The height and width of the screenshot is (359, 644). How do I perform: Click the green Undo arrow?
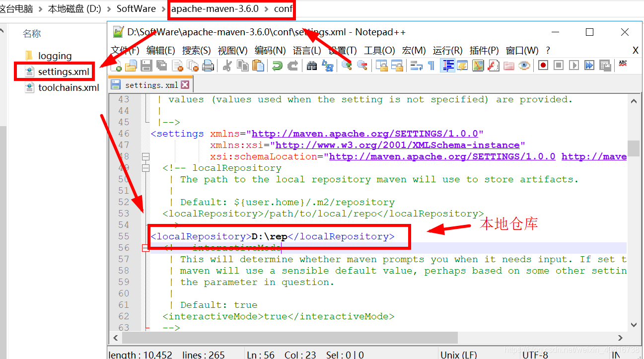277,66
